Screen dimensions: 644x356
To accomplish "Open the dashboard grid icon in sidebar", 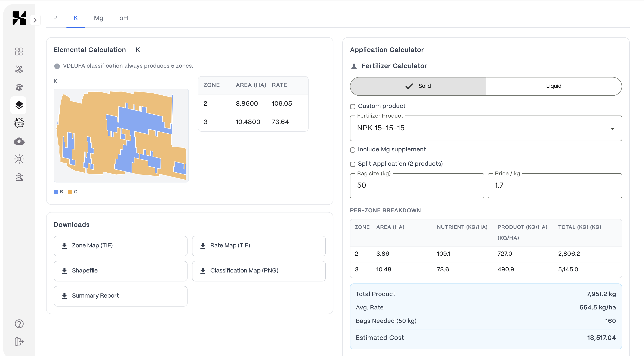I will [x=19, y=51].
